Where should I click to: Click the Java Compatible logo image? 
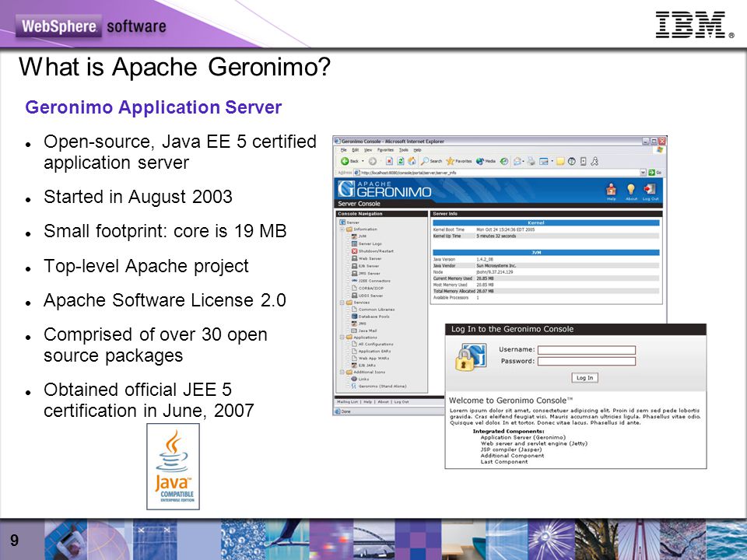(x=173, y=467)
